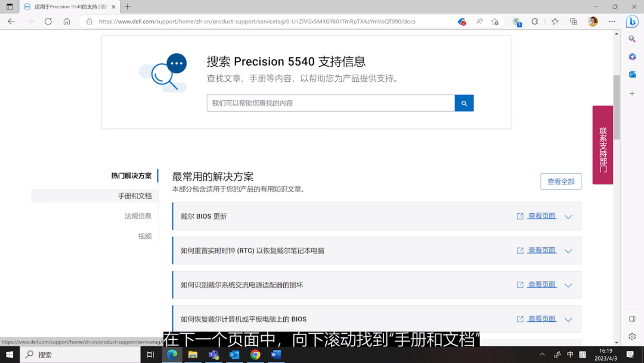Click the page vertical scrollbar thumb

click(x=617, y=107)
